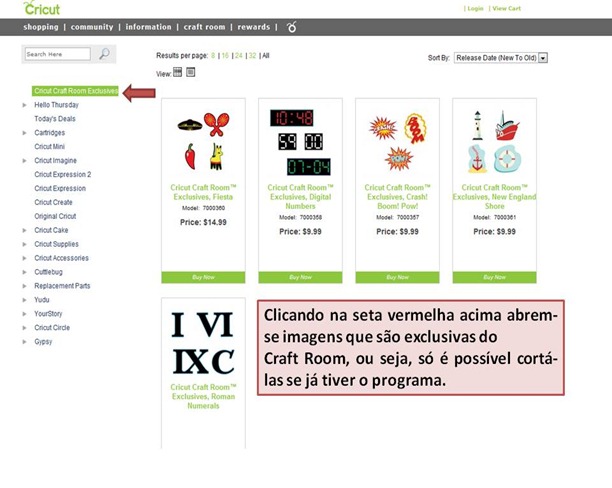Expand the Cricut Accessories category arrow
This screenshot has height=488, width=612.
(24, 258)
